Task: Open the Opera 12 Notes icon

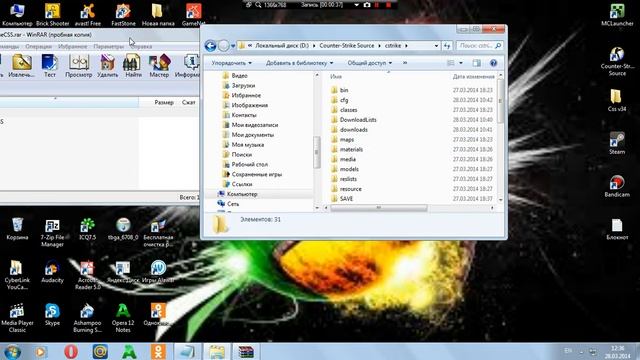Action: (123, 318)
